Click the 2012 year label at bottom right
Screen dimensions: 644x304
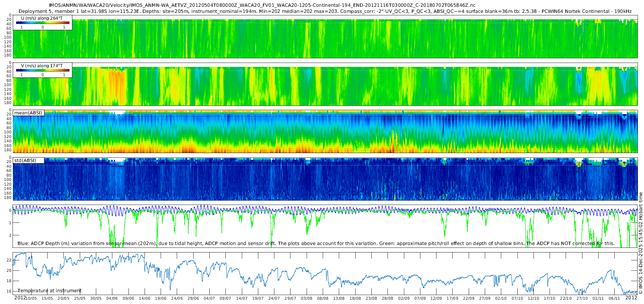pyautogui.click(x=631, y=298)
